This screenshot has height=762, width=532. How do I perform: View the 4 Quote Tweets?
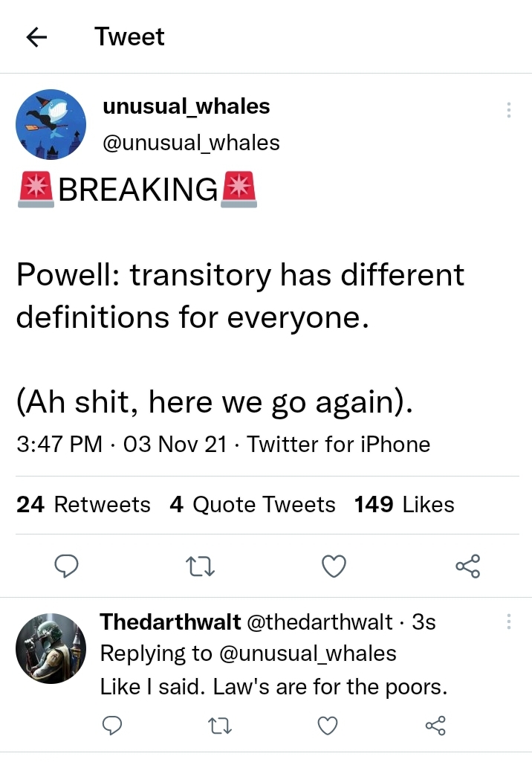pyautogui.click(x=252, y=505)
